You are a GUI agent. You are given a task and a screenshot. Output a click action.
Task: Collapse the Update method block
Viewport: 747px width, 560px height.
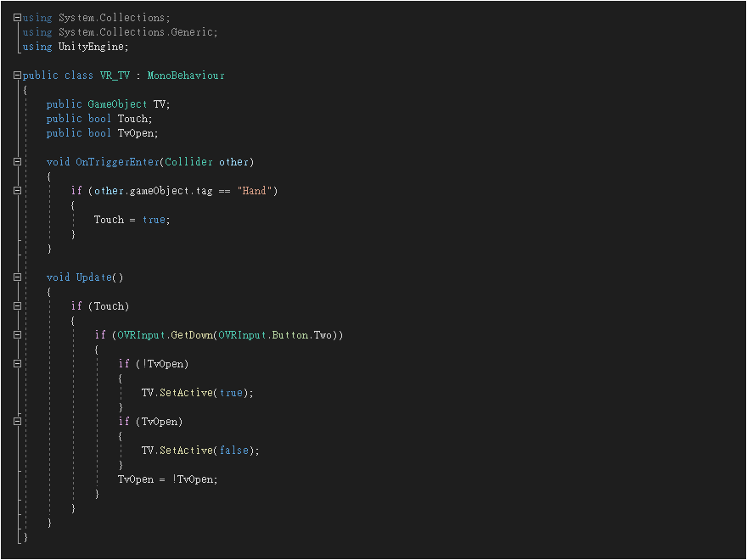pyautogui.click(x=17, y=277)
